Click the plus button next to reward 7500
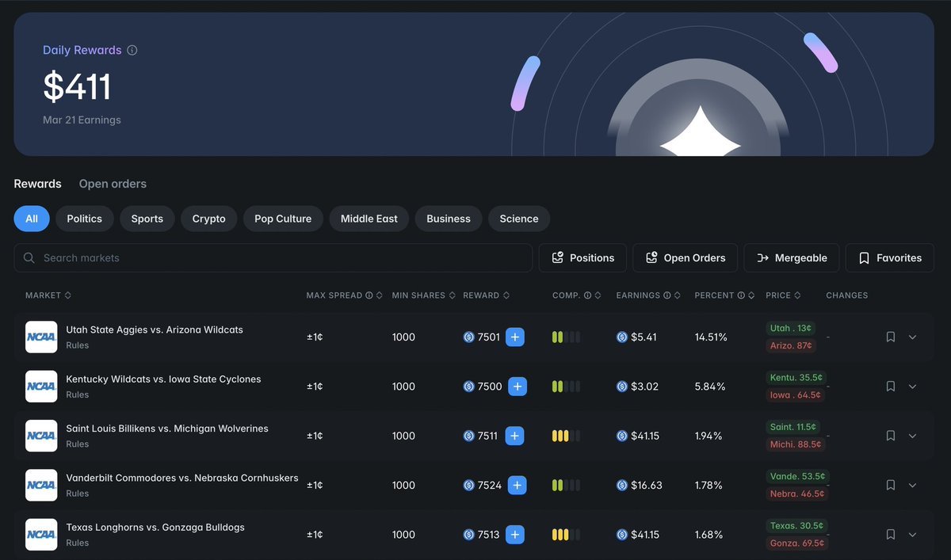The height and width of the screenshot is (560, 951). [x=518, y=387]
